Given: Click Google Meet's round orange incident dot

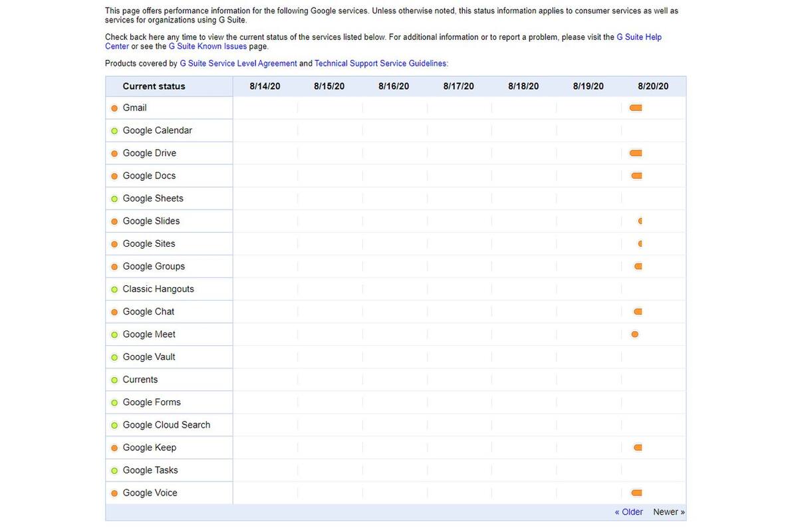Looking at the screenshot, I should [x=634, y=334].
